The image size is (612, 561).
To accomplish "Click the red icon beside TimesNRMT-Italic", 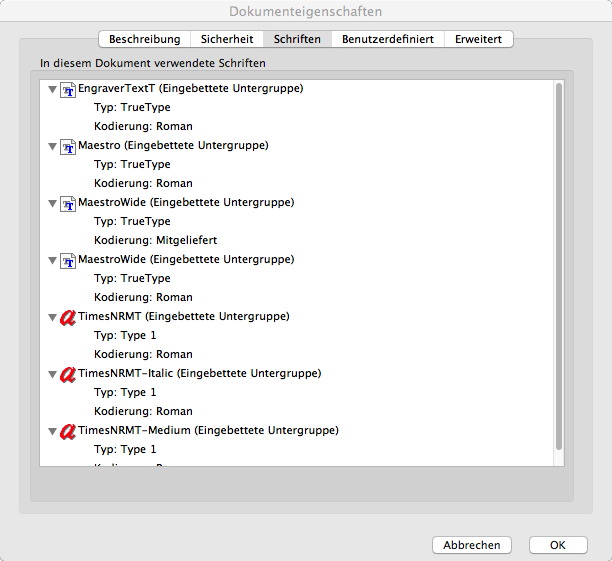I will [68, 375].
